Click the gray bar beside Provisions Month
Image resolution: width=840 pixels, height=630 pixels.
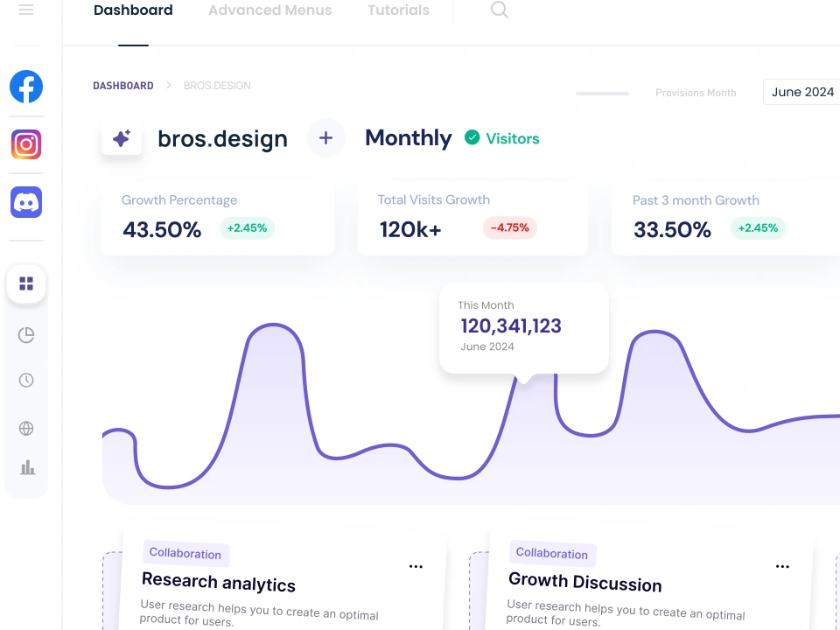pyautogui.click(x=602, y=94)
